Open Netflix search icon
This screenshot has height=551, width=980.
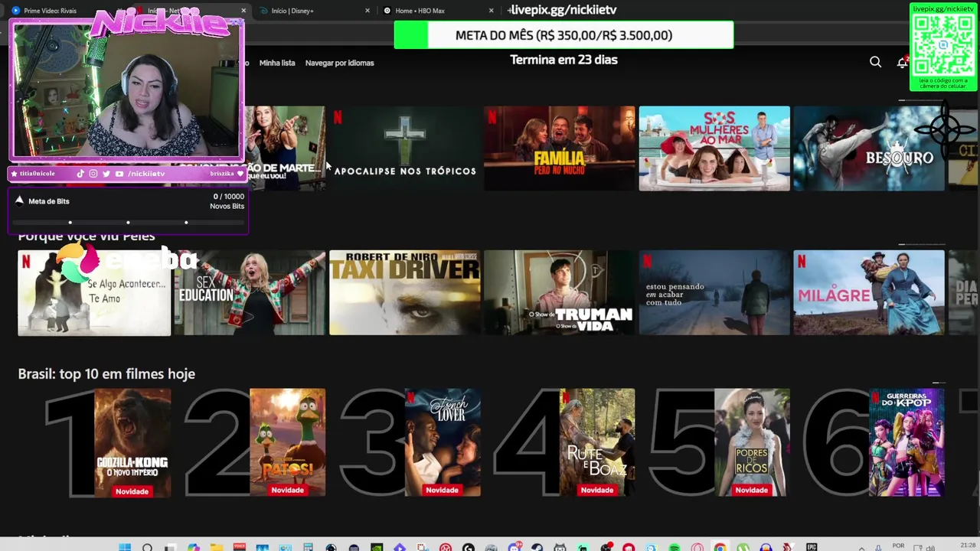pos(875,62)
